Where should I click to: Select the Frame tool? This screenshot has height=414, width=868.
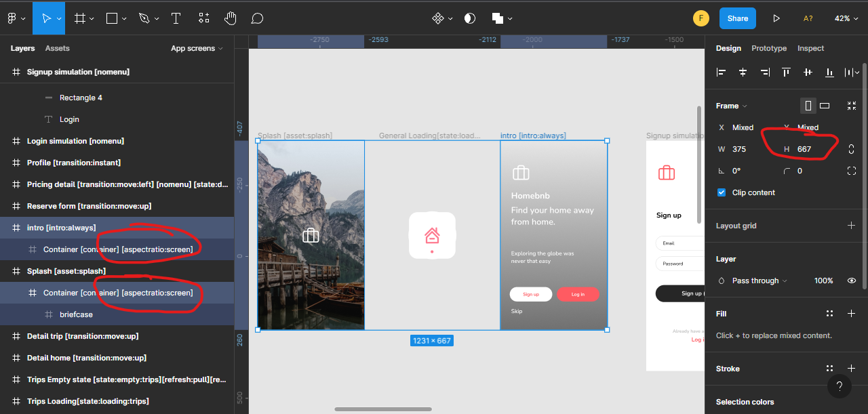click(x=79, y=18)
